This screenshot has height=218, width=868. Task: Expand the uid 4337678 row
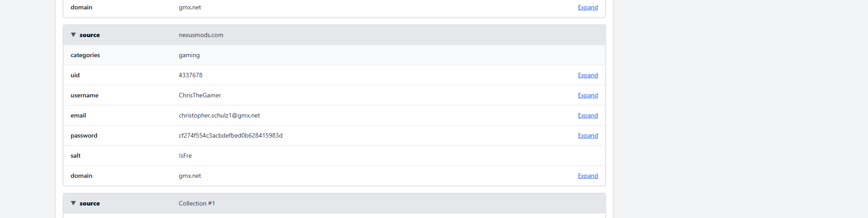coord(587,75)
